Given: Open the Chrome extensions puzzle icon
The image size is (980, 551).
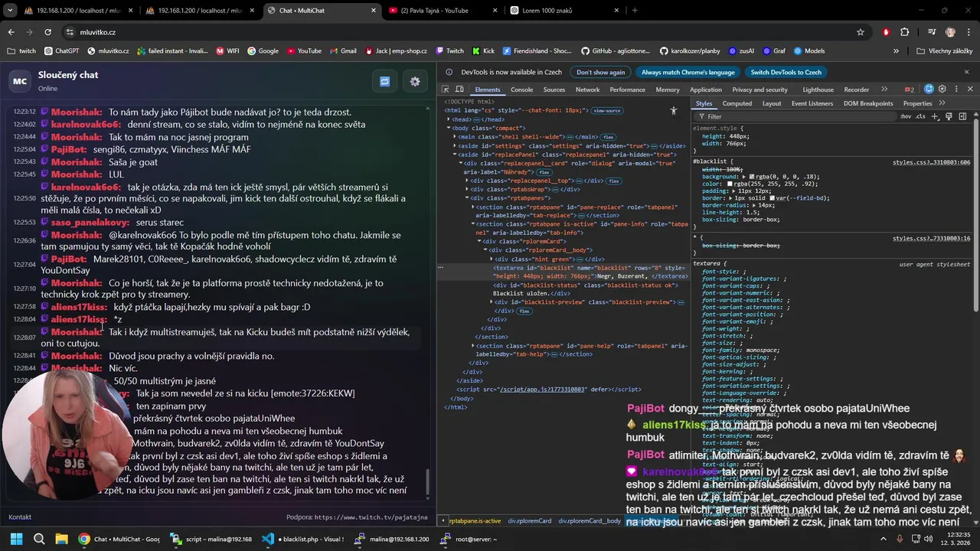Looking at the screenshot, I should coord(905,32).
